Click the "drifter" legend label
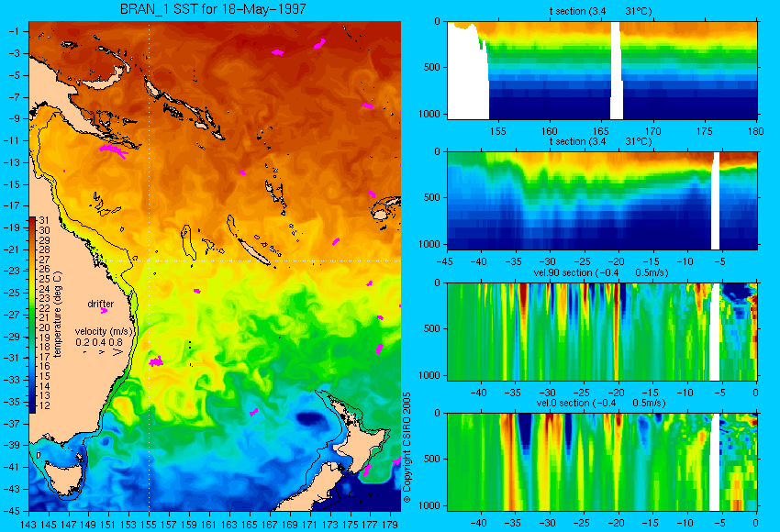780x532 pixels. pos(101,304)
